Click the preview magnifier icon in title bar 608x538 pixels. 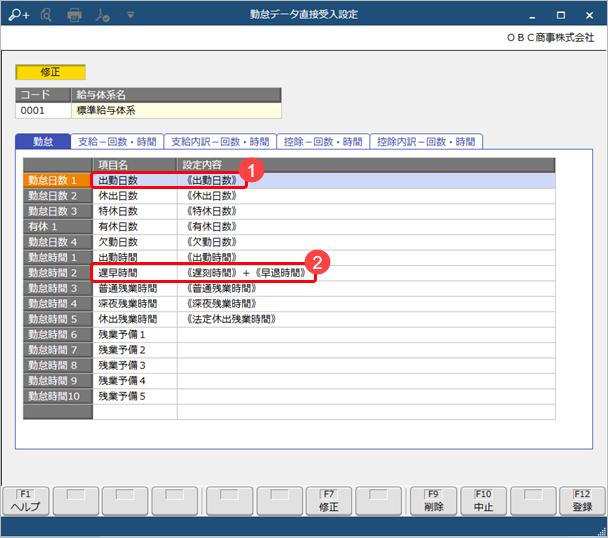(x=47, y=15)
